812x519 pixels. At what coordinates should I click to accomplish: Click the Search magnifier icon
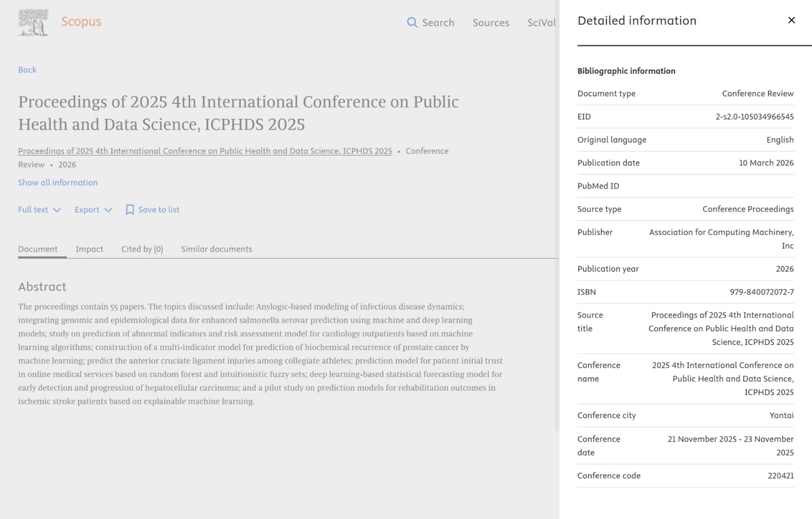coord(412,23)
